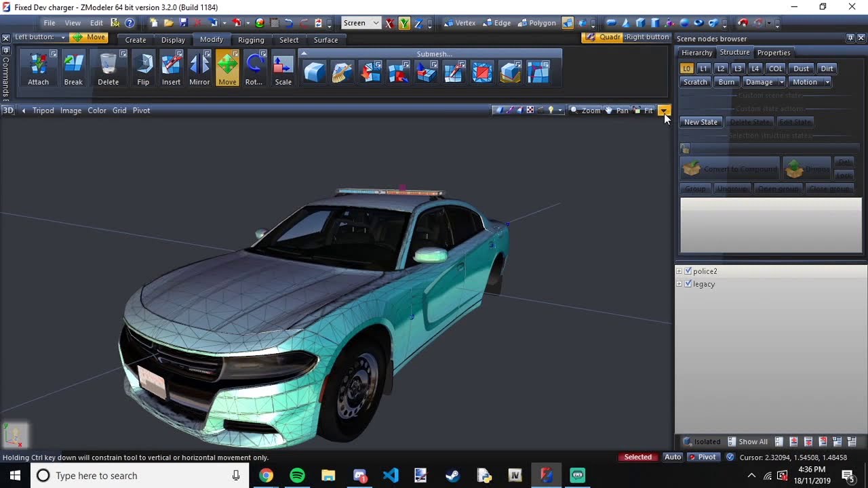Open the yellow viewport options dropdown
Viewport: 868px width, 488px height.
[x=664, y=110]
